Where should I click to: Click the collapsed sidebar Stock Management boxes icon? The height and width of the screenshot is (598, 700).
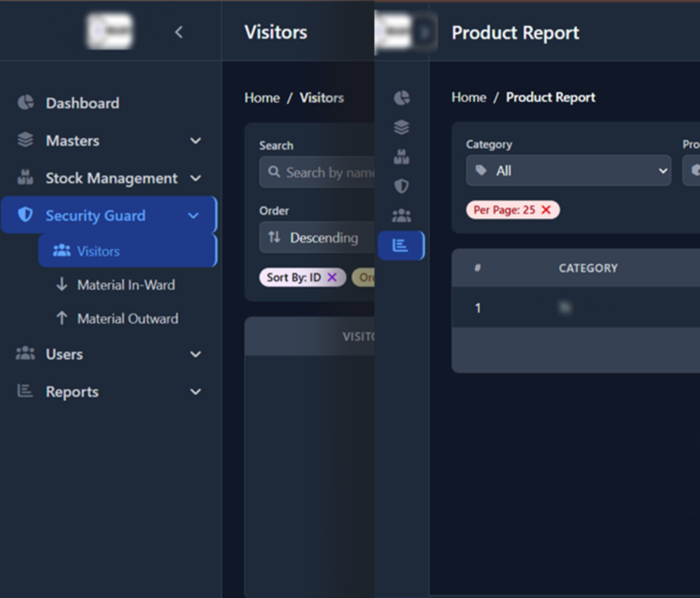pos(401,157)
